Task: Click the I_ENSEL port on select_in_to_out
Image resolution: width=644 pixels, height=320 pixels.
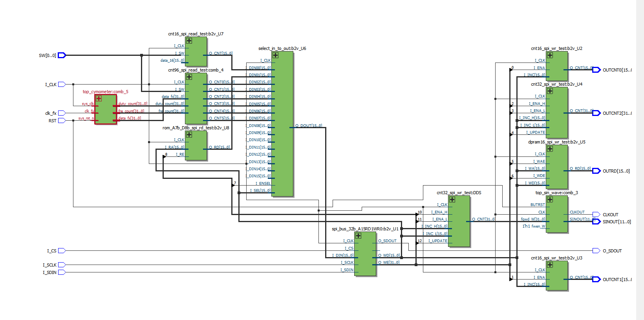Action: click(x=263, y=184)
